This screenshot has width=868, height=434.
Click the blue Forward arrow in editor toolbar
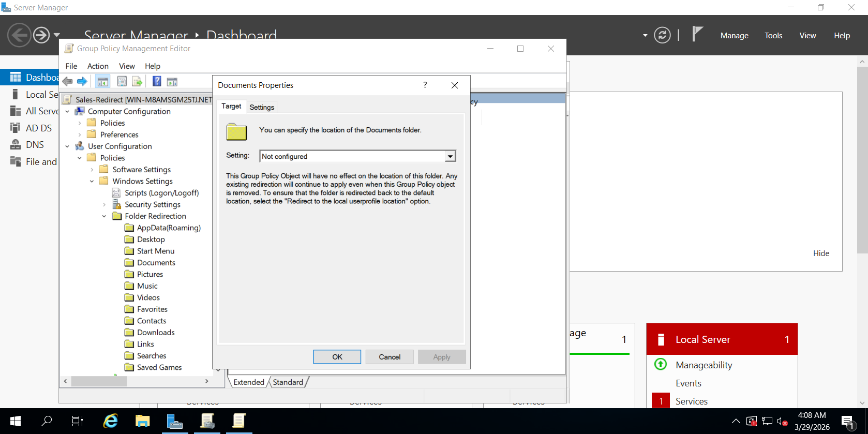pyautogui.click(x=82, y=81)
